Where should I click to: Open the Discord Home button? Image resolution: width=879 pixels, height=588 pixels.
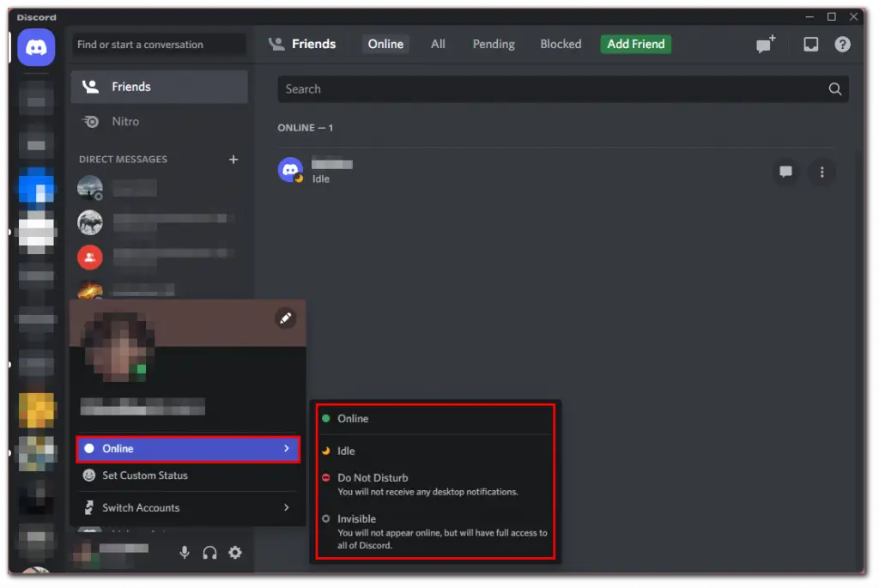(x=35, y=46)
